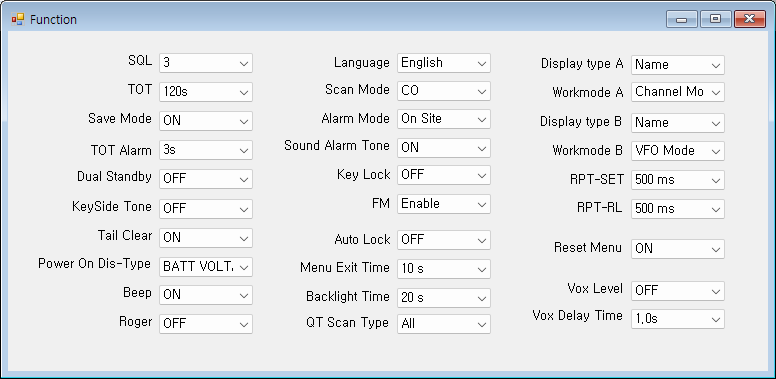This screenshot has height=379, width=776.
Task: Open the RPT-SET 500 ms dropdown
Action: 678,180
